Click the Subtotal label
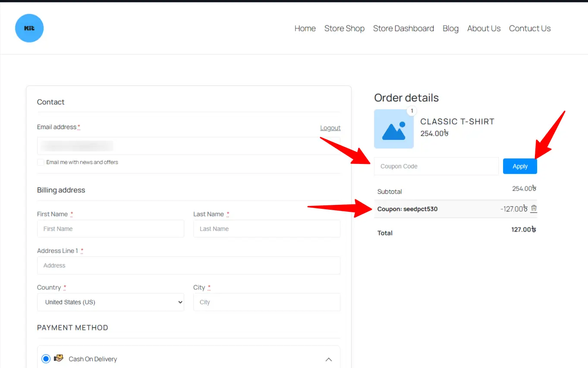Viewport: 588px width, 368px height. tap(390, 192)
